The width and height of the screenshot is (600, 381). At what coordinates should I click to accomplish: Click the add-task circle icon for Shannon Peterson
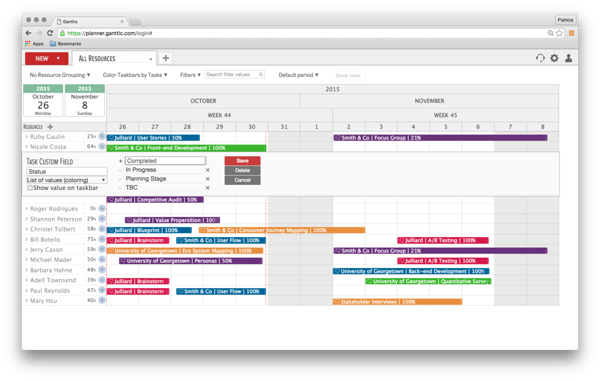(102, 219)
